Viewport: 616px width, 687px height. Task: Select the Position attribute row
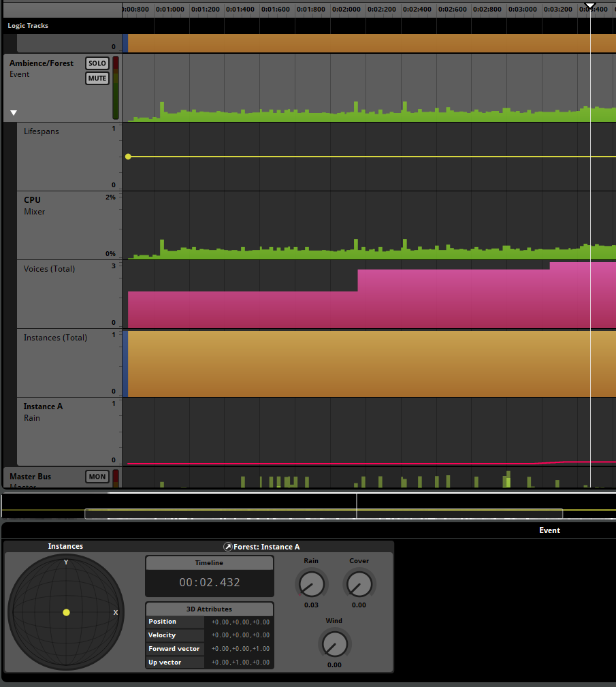(x=174, y=621)
